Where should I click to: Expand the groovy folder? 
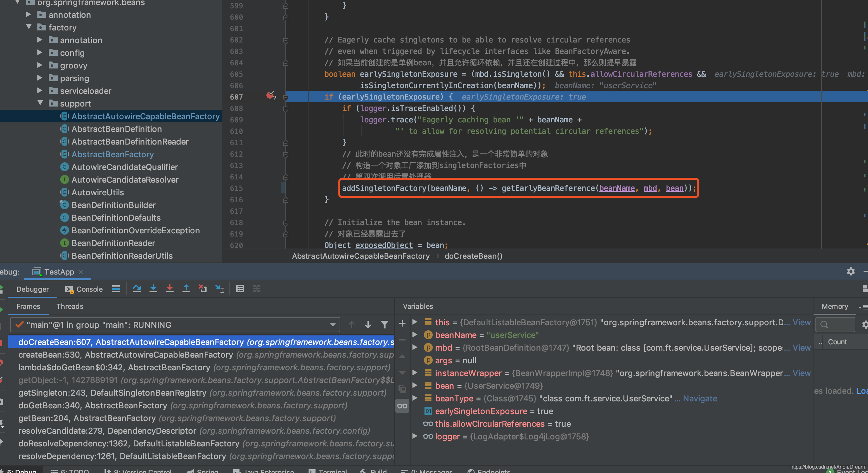click(40, 65)
